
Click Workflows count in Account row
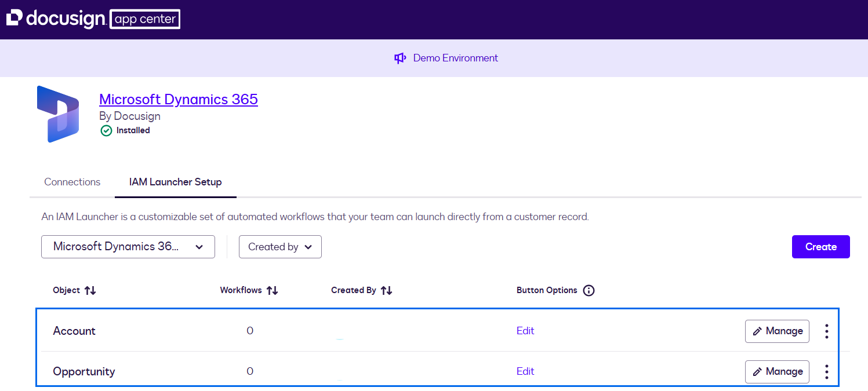[x=250, y=331]
